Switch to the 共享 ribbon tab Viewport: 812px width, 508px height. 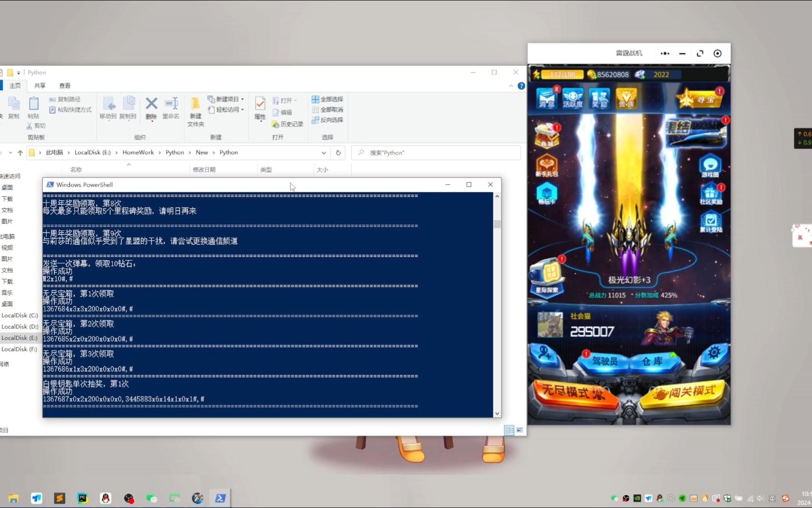click(x=40, y=86)
